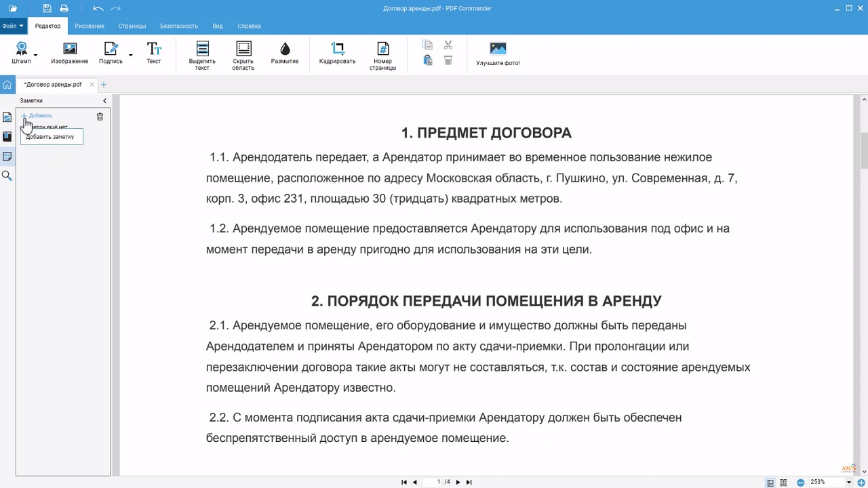
Task: Switch to the Рисование ribbon tab
Action: pyautogui.click(x=90, y=26)
